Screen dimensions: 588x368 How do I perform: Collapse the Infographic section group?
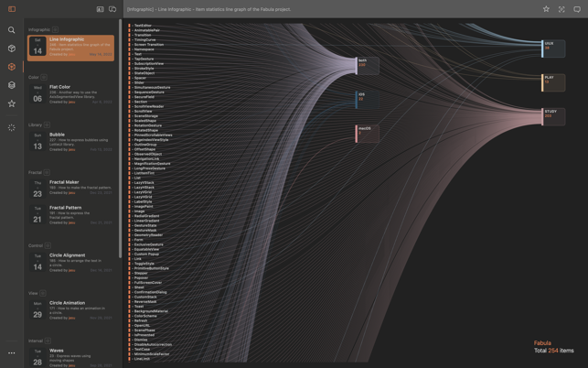pyautogui.click(x=55, y=29)
